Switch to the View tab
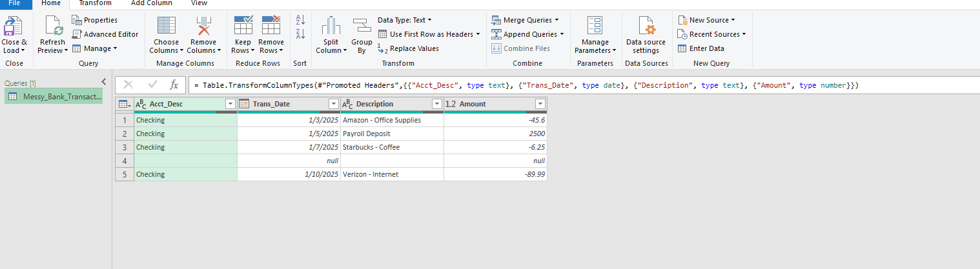The image size is (980, 269). click(x=199, y=3)
